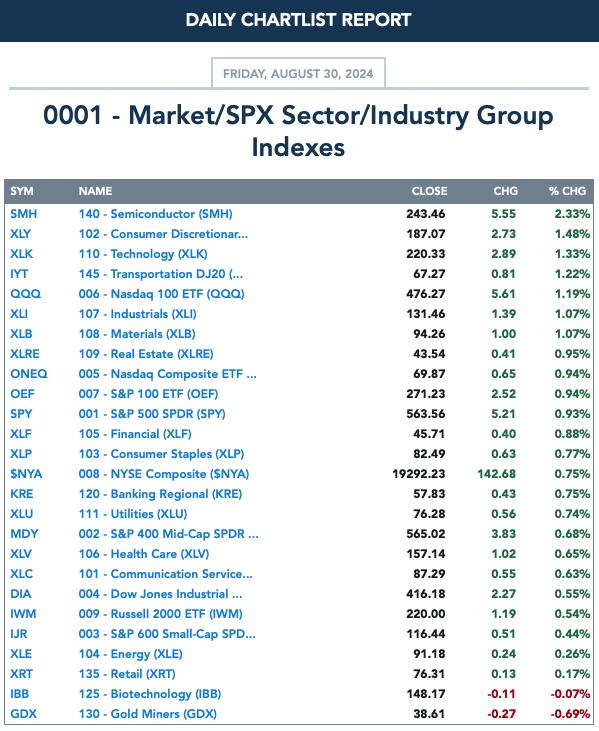
Task: Click the IWM symbol link
Action: [23, 614]
